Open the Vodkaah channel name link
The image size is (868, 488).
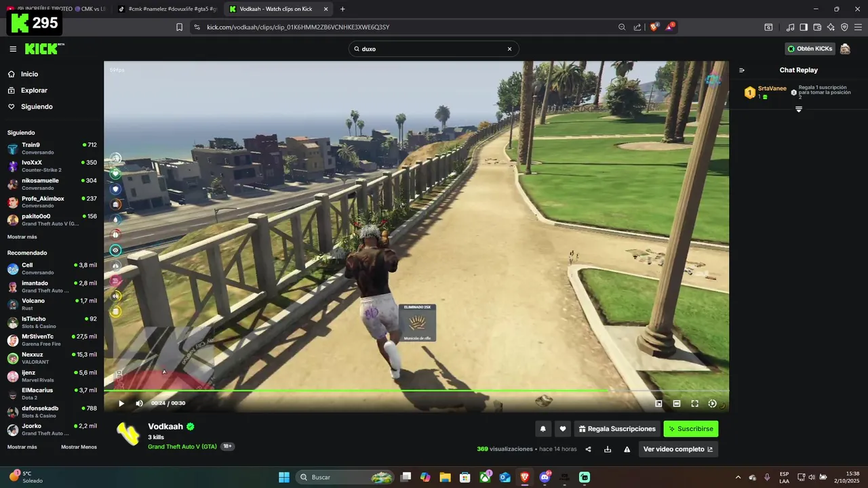tap(165, 426)
